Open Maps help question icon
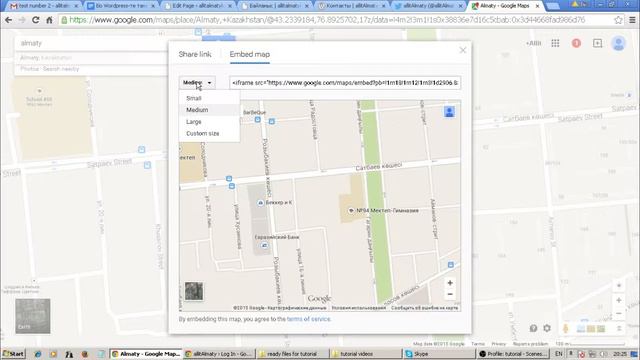Viewport: 640px width, 360px height. coord(533,328)
